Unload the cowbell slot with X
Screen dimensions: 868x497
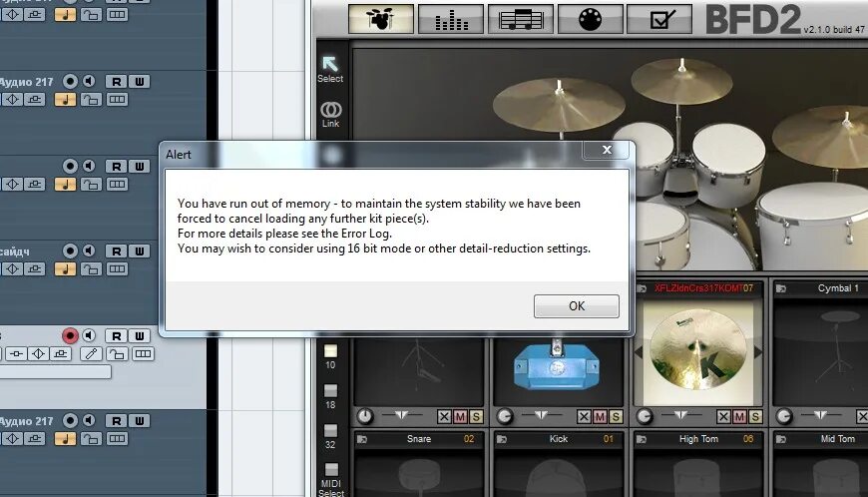(x=584, y=417)
